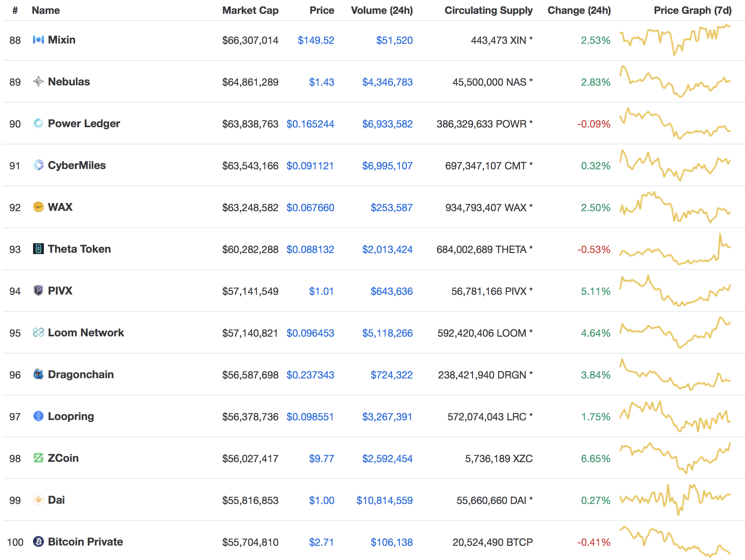Click Nebulas volume $4,346,783

tap(387, 82)
